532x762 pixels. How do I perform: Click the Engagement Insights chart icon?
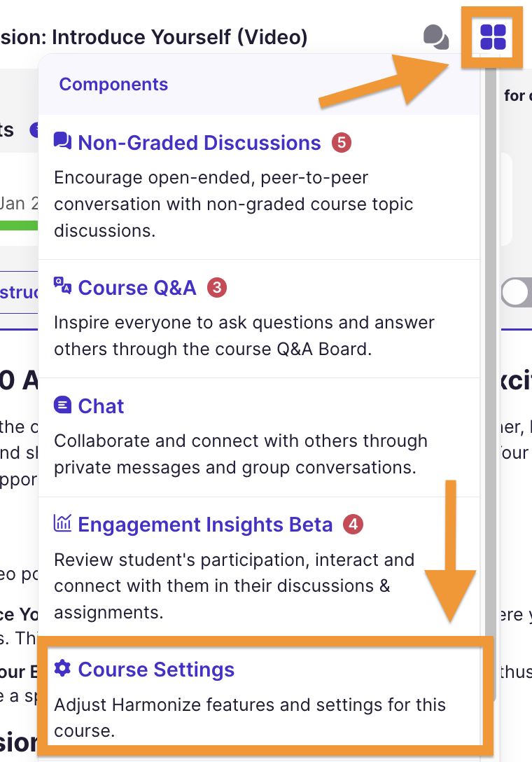[x=62, y=523]
